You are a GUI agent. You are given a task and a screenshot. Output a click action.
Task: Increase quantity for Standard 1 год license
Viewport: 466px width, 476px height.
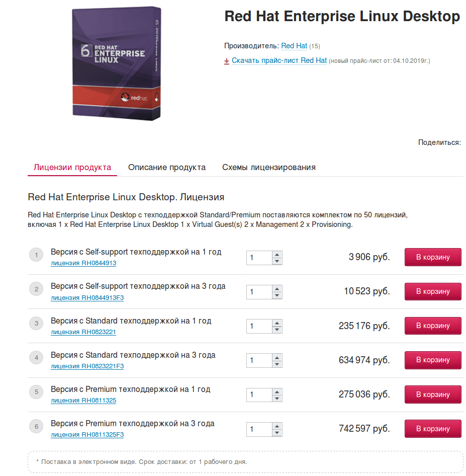277,323
